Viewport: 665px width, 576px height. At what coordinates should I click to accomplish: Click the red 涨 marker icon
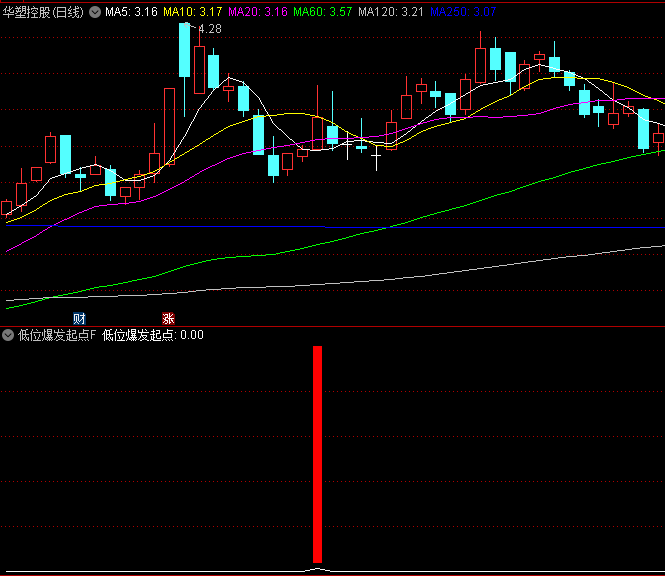click(x=168, y=318)
